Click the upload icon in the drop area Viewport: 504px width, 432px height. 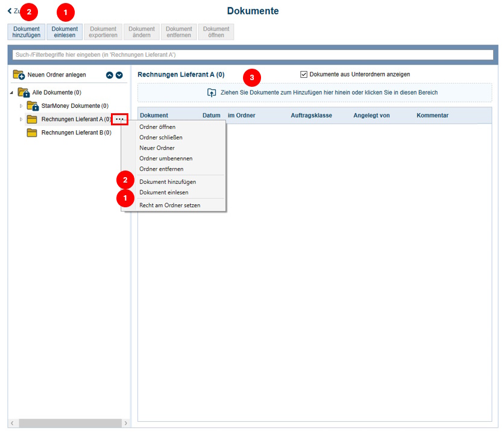[212, 93]
